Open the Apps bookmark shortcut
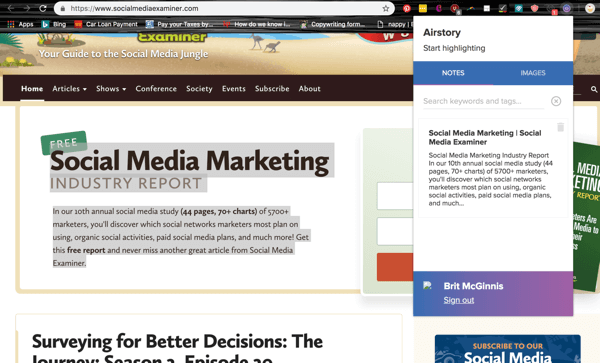Image resolution: width=600 pixels, height=363 pixels. coord(21,24)
